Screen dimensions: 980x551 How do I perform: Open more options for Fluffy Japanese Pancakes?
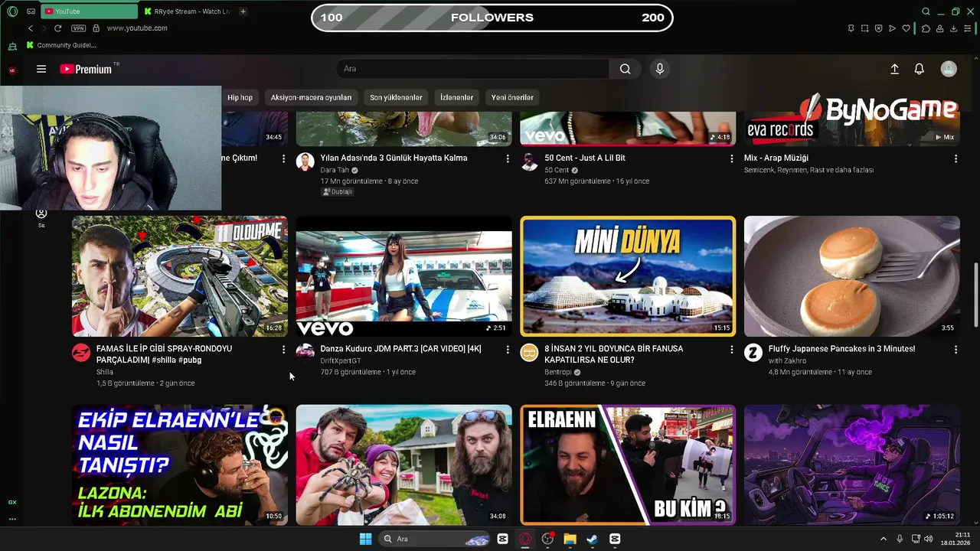(955, 349)
